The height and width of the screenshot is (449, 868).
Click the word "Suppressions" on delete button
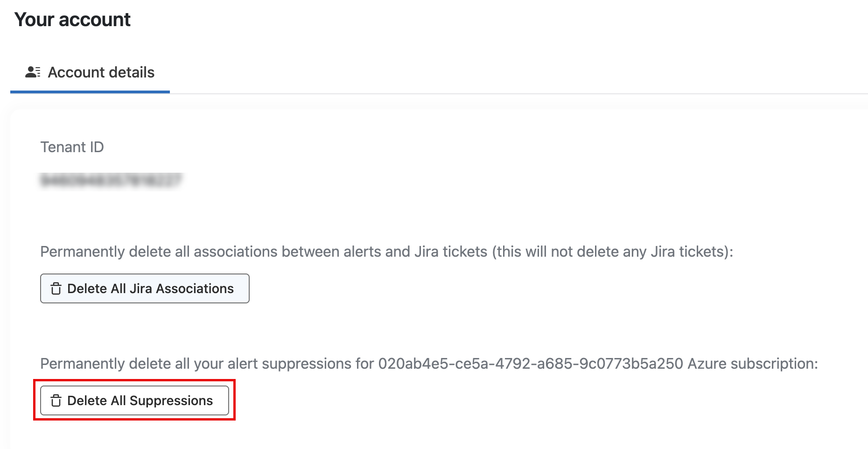[171, 401]
